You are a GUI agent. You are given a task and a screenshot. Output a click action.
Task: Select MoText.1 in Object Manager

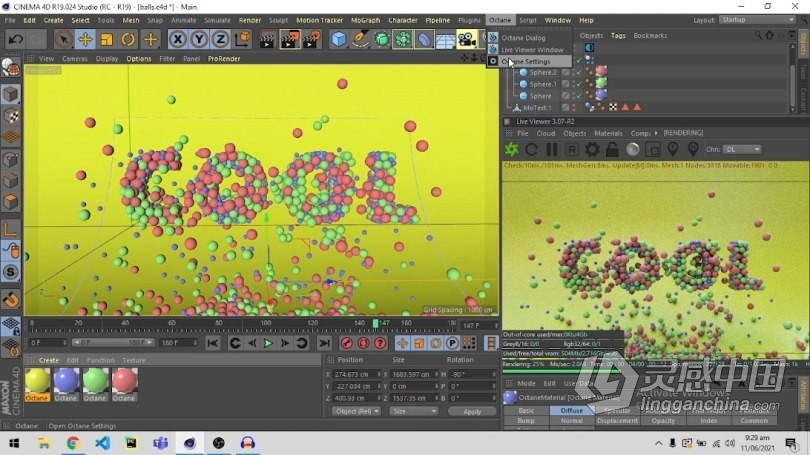tap(537, 107)
